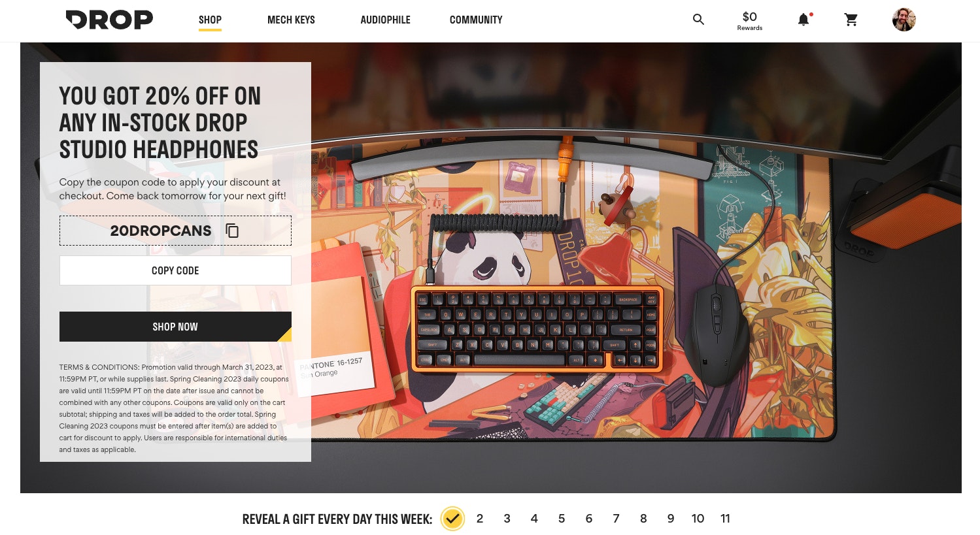This screenshot has width=980, height=535.
Task: View the $0 Rewards balance
Action: 750,20
